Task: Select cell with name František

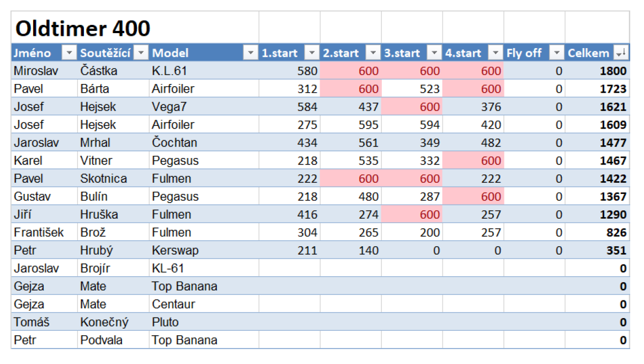Action: pyautogui.click(x=44, y=232)
